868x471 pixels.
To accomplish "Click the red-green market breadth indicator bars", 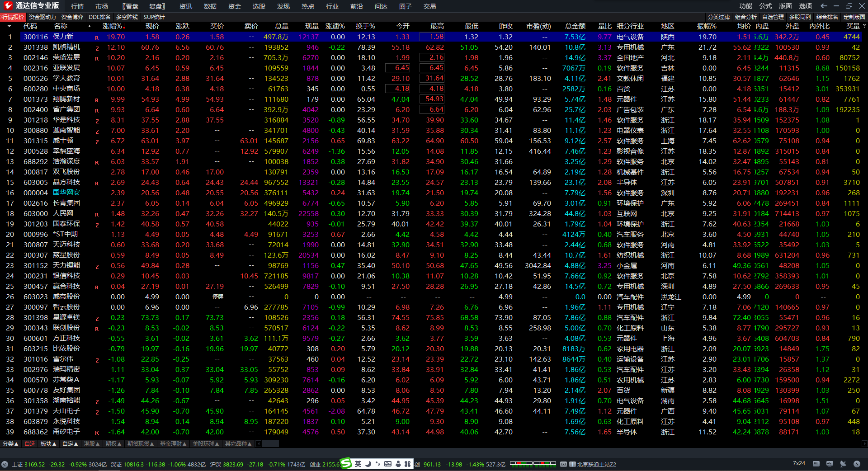I will (533, 463).
